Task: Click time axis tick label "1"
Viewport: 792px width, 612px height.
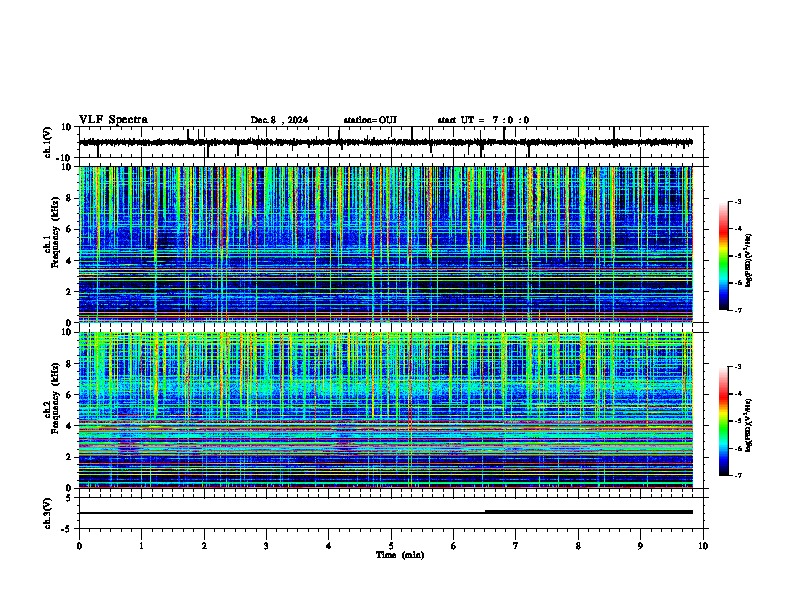Action: (x=141, y=546)
